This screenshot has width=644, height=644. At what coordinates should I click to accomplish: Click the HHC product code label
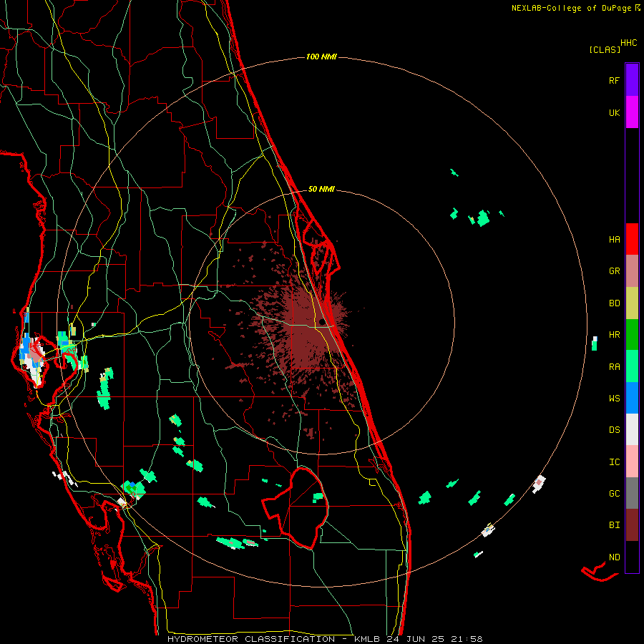tap(629, 43)
